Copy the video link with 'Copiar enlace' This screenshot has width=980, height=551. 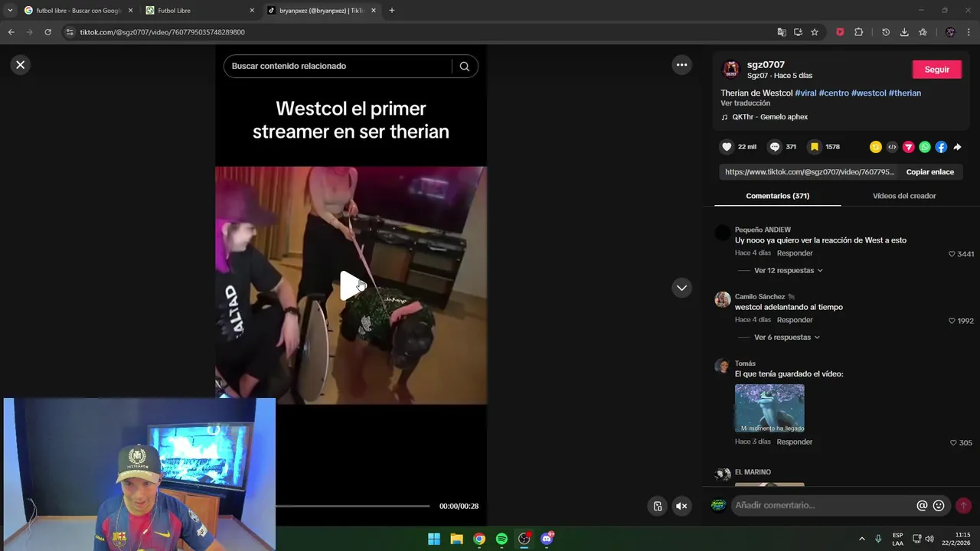pos(929,172)
